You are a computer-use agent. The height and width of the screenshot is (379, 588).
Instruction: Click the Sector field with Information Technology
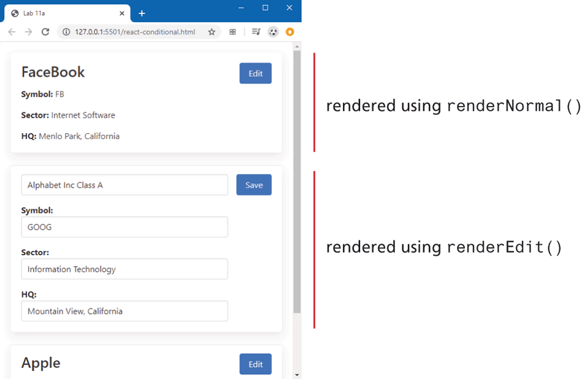tap(124, 269)
